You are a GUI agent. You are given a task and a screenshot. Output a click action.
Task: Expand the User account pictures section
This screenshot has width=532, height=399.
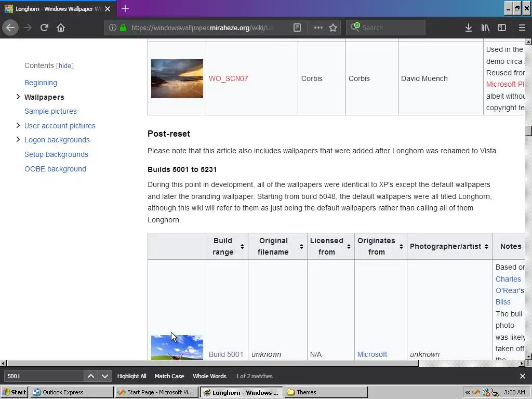tap(18, 125)
